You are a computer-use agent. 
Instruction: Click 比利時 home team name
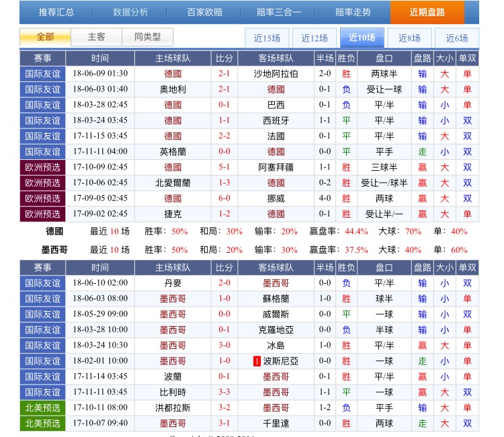tap(173, 393)
